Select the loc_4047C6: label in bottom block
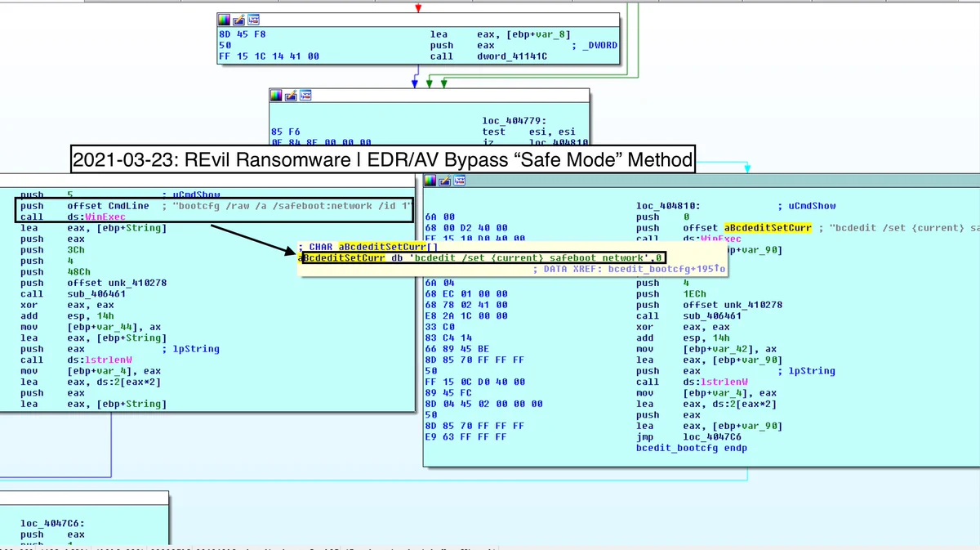Viewport: 980px width, 550px height. point(52,523)
